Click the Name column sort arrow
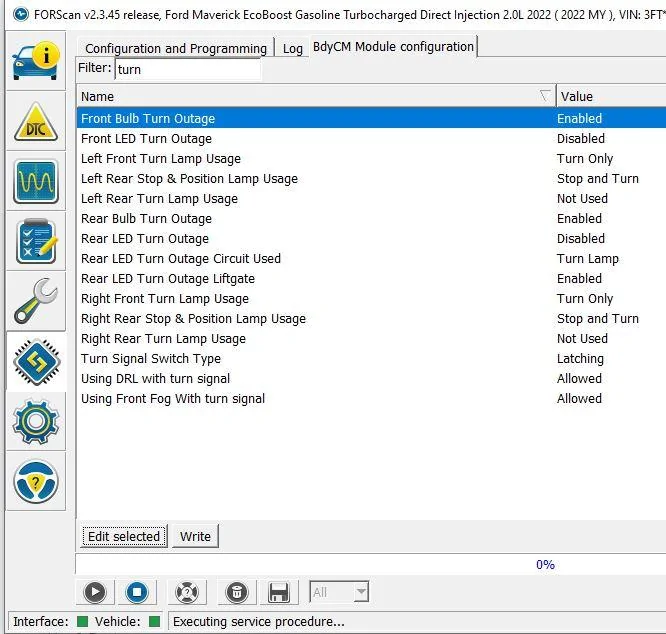The width and height of the screenshot is (666, 634). (x=545, y=96)
